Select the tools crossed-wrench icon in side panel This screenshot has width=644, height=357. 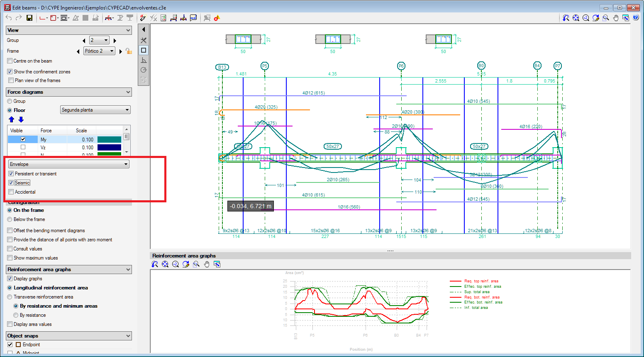click(x=143, y=40)
